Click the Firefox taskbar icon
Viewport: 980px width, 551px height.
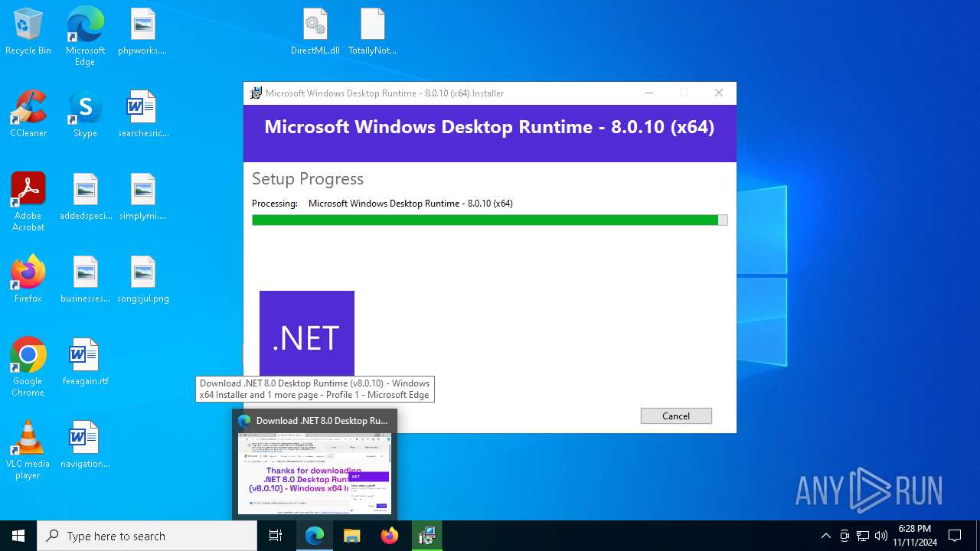390,536
